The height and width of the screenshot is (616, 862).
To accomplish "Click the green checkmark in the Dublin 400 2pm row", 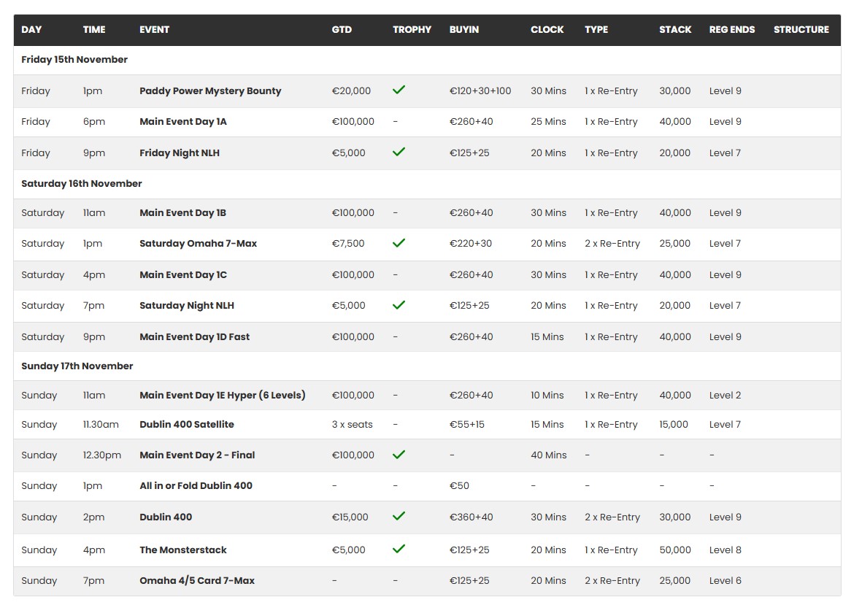I will [x=399, y=516].
